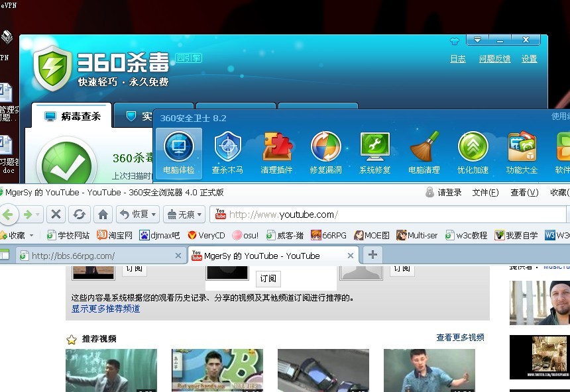This screenshot has width=570, height=392.
Task: Open first recommended video thumbnail with green chalkboard
Action: 111,370
